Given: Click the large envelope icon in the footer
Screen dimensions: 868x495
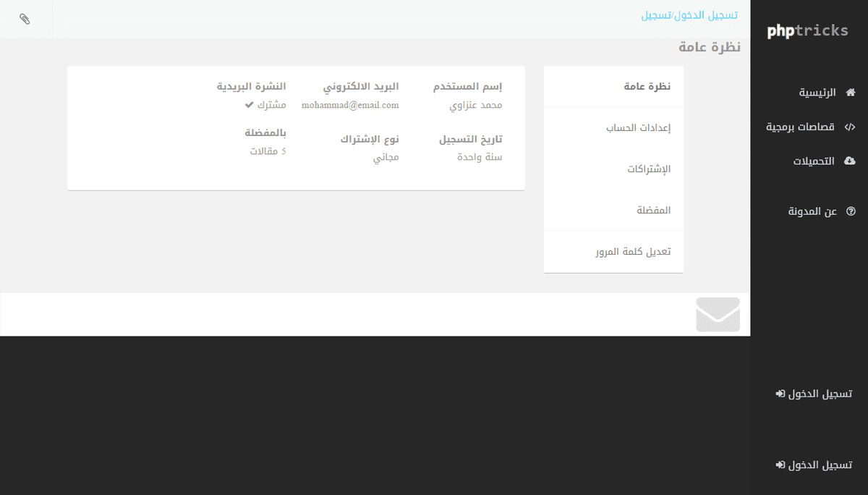Looking at the screenshot, I should coord(718,315).
